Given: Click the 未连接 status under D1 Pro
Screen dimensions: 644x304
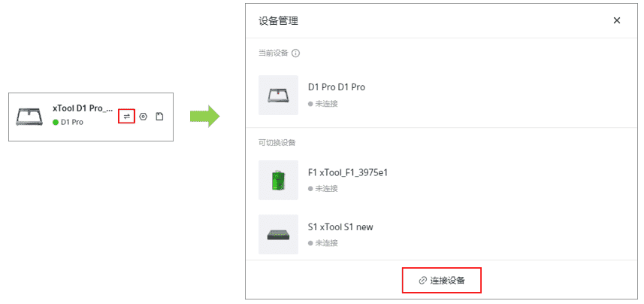Looking at the screenshot, I should coord(323,104).
